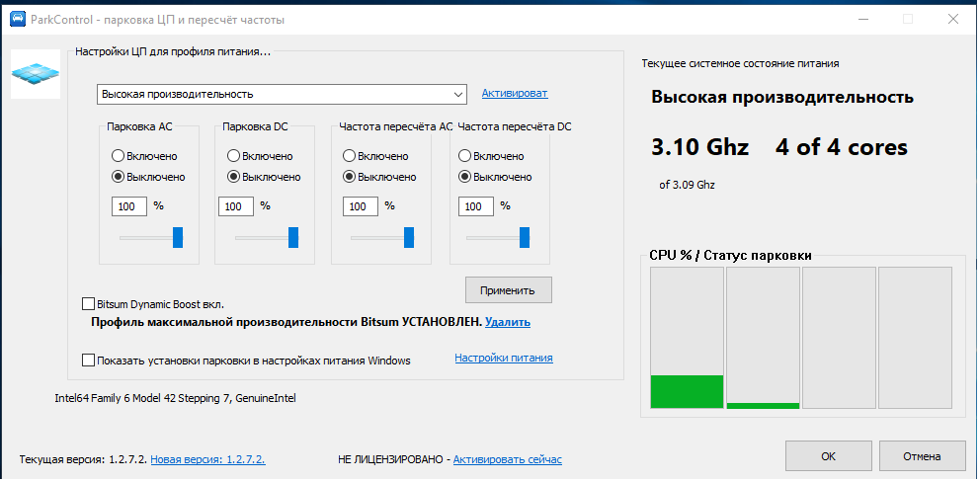This screenshot has width=980, height=482.
Task: Click Текущее системное состояние питания label
Action: (x=740, y=63)
